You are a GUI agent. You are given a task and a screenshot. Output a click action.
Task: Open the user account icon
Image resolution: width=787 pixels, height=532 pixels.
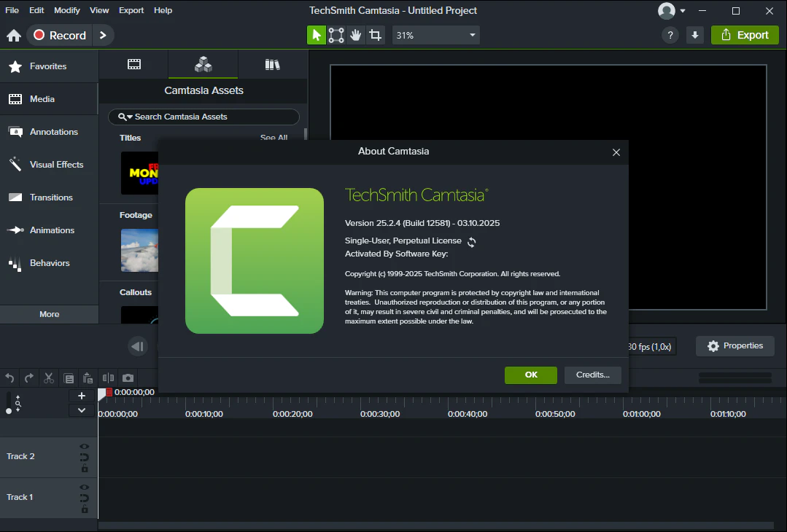(667, 10)
